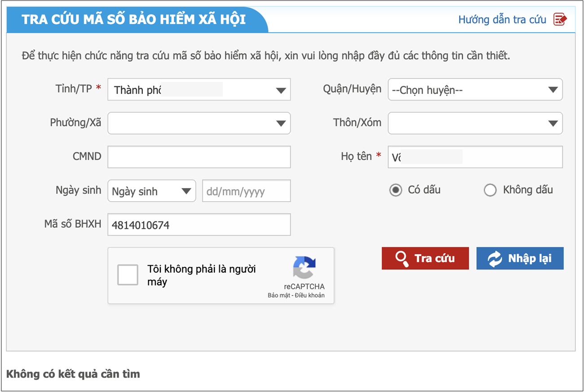
Task: Expand the Thôn/Xóm dropdown
Action: (475, 123)
